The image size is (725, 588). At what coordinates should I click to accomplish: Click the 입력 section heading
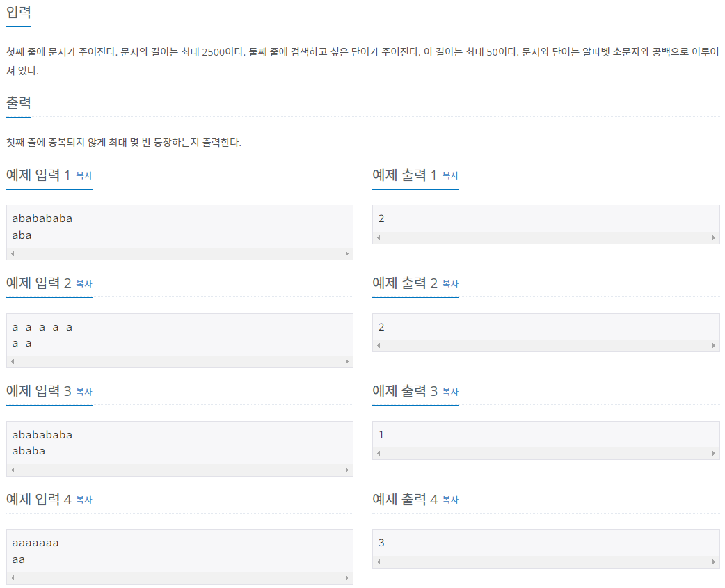click(19, 12)
